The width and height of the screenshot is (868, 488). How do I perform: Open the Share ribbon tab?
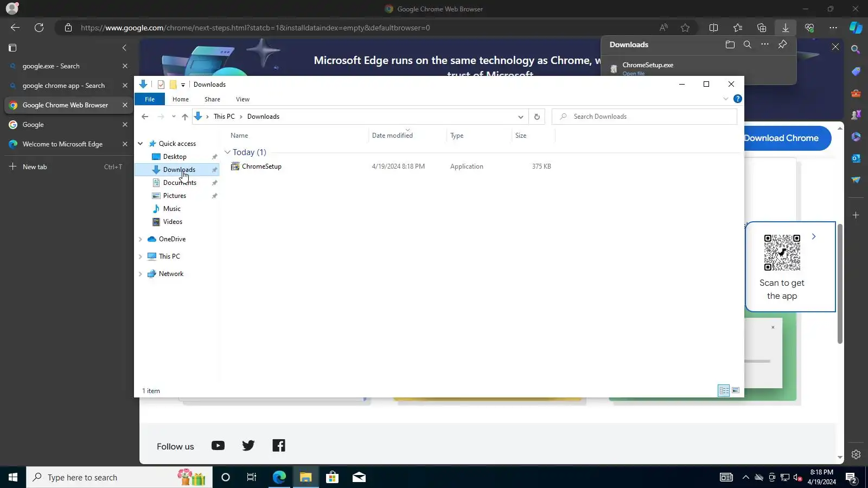pyautogui.click(x=212, y=99)
